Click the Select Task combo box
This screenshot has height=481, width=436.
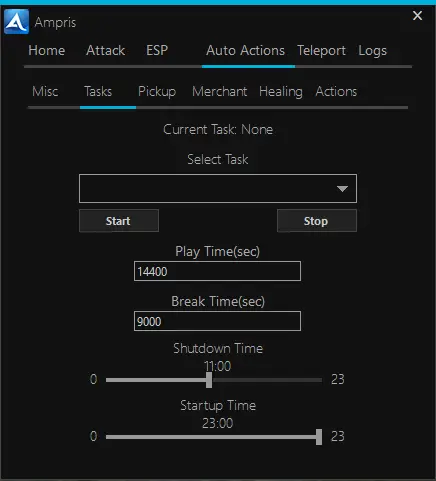click(218, 188)
